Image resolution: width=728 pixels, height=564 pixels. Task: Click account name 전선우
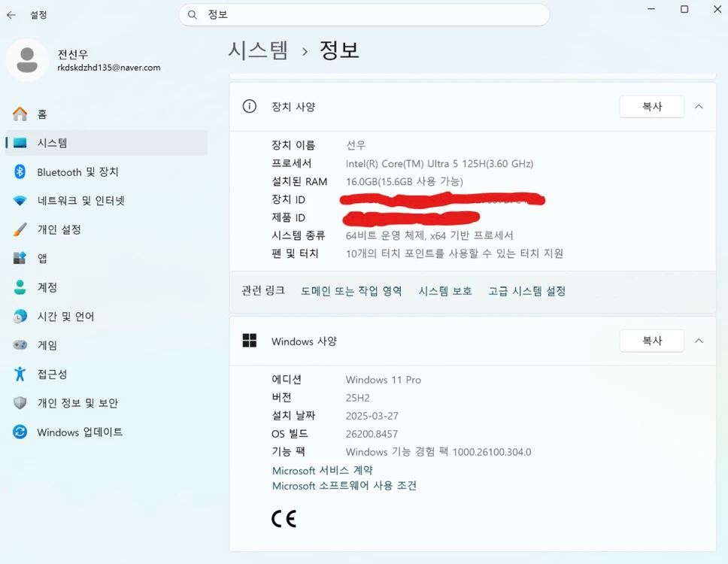(72, 54)
